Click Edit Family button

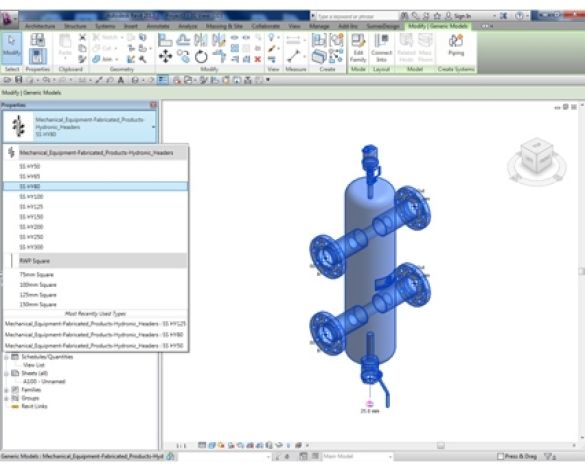tap(358, 48)
